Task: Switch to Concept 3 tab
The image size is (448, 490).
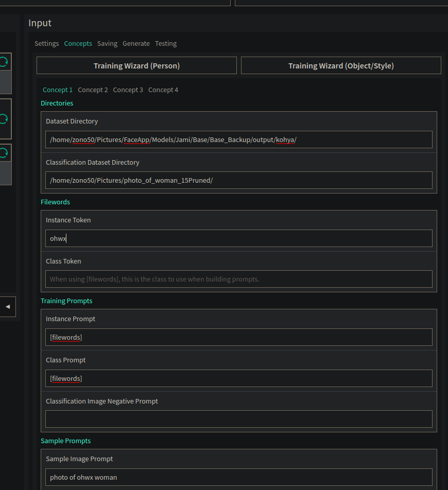Action: pos(128,90)
